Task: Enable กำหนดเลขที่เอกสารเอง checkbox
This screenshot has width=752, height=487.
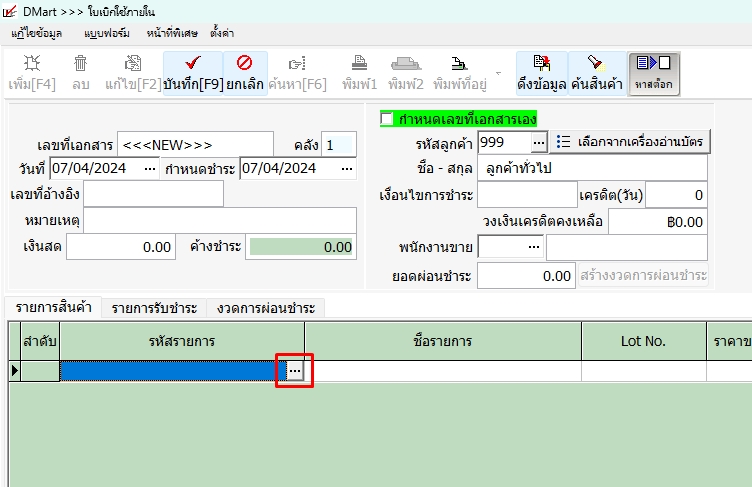Action: pos(387,118)
